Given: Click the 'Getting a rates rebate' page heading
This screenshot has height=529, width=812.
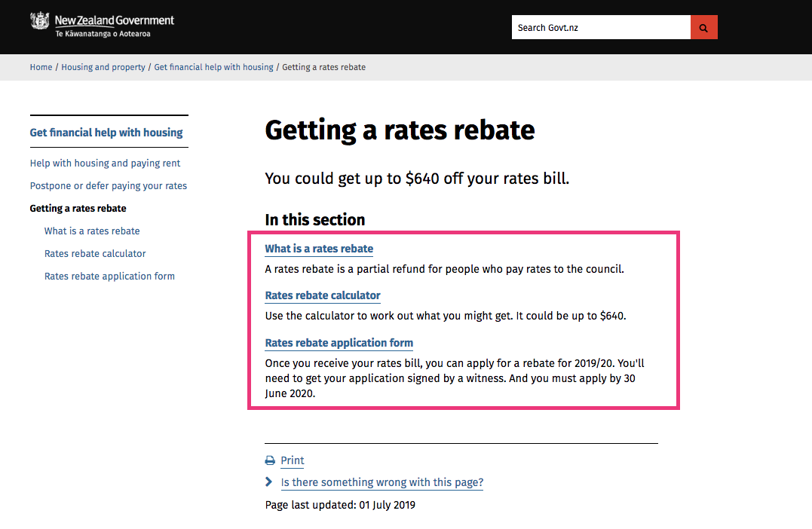Looking at the screenshot, I should click(x=400, y=130).
